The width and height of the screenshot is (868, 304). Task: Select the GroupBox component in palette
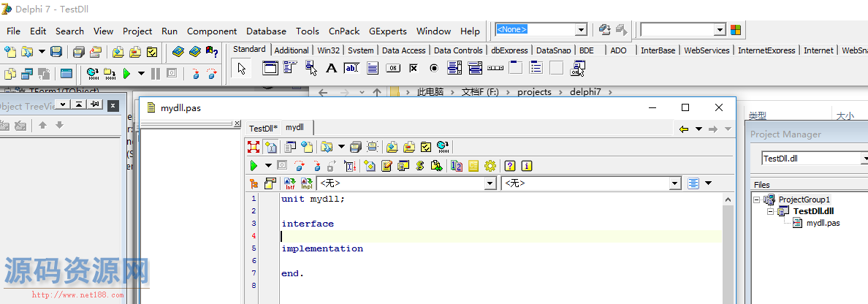516,68
